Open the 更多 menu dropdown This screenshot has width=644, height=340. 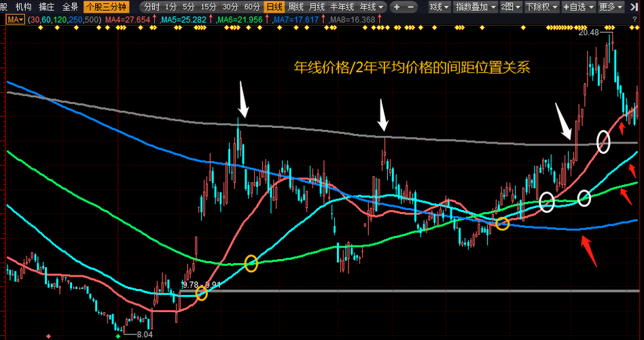coord(611,7)
